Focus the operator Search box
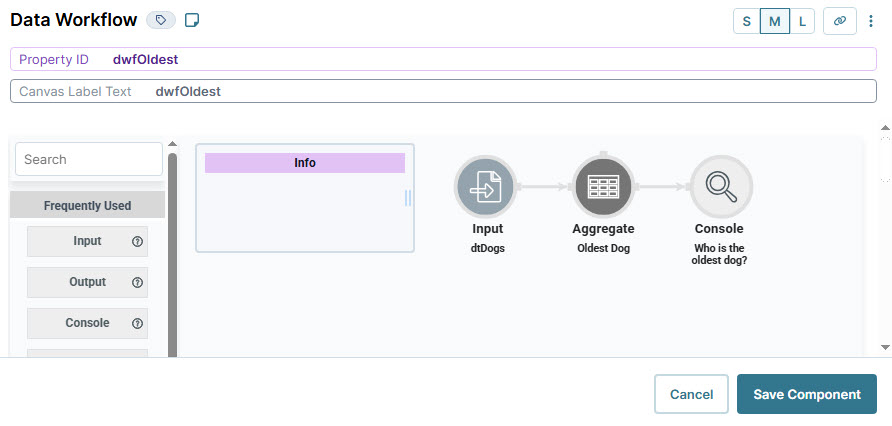The image size is (892, 426). point(89,159)
